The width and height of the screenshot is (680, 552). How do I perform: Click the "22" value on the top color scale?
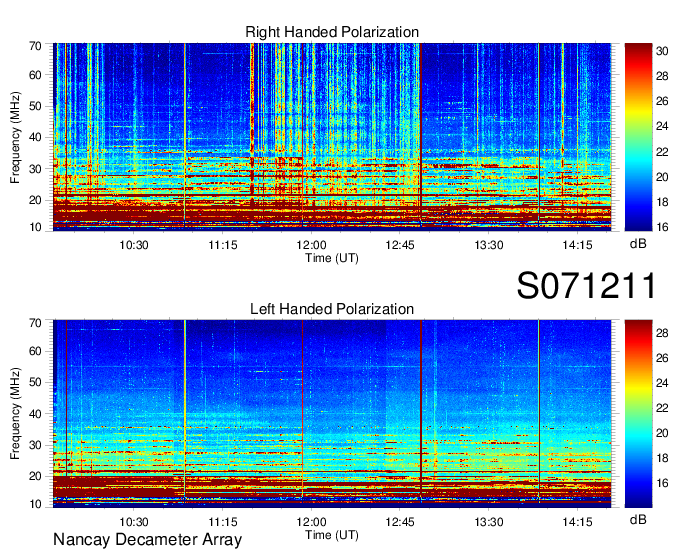(x=662, y=152)
